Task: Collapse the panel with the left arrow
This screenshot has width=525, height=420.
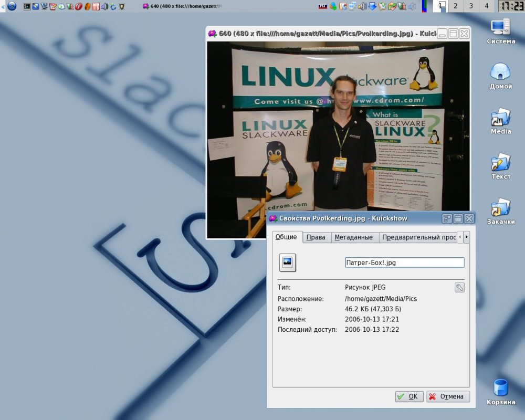Action: [x=3, y=6]
